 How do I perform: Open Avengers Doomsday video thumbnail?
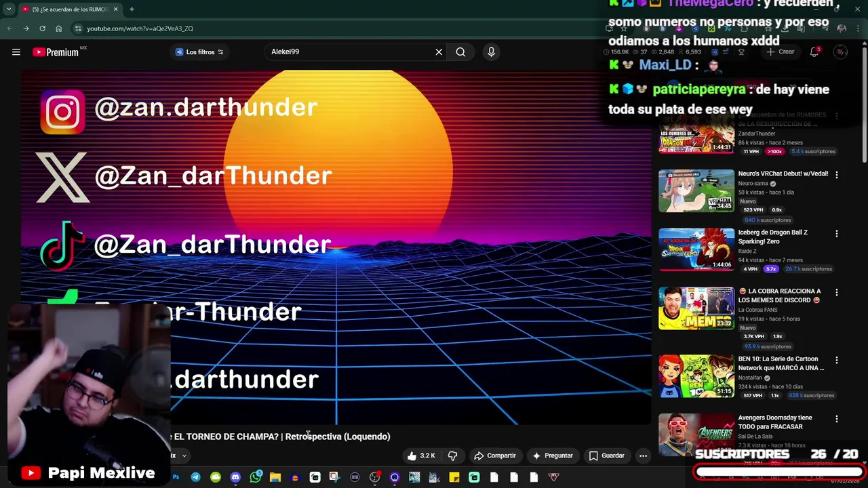[696, 434]
